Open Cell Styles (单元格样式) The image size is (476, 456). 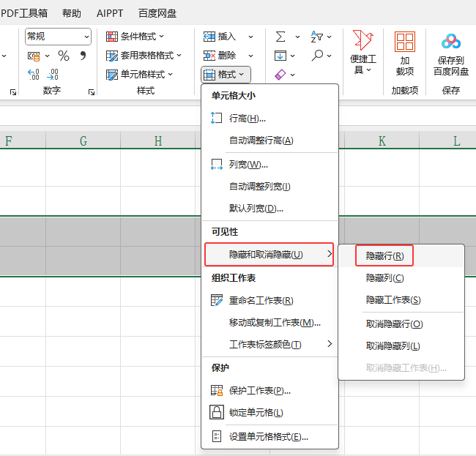point(139,75)
